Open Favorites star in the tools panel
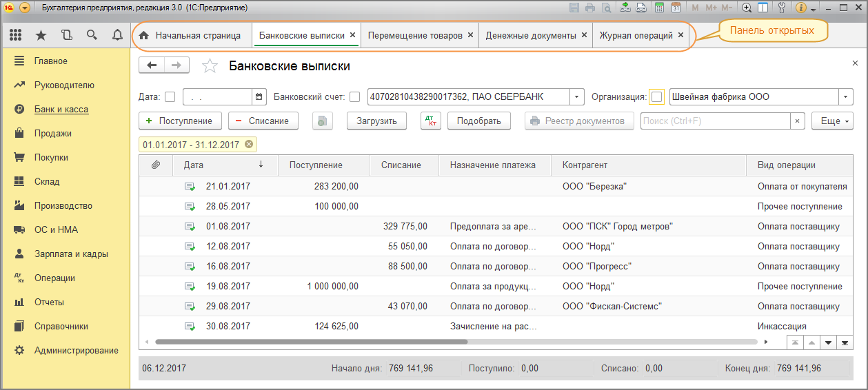 click(x=41, y=34)
